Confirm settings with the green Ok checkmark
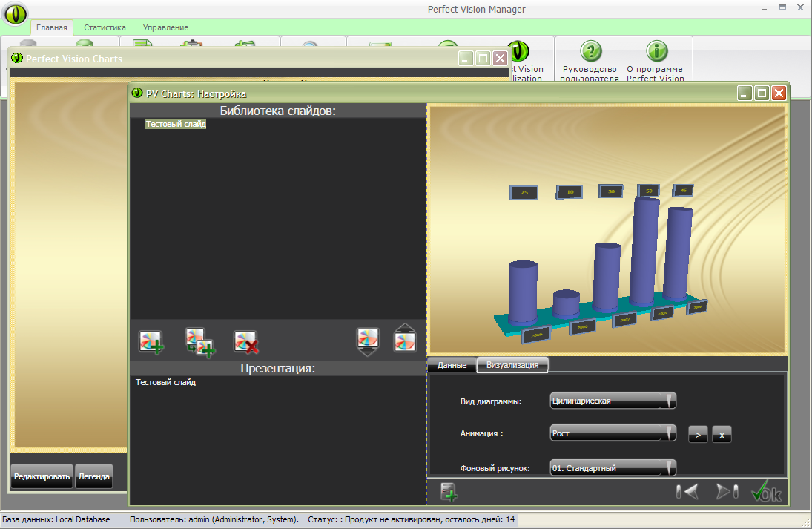 click(x=767, y=491)
